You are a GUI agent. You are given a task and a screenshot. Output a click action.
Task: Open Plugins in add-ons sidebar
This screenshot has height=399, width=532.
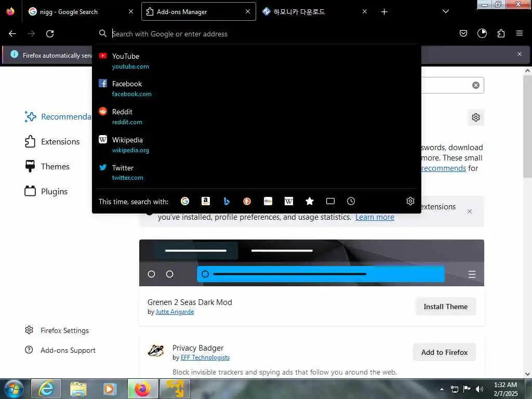tap(46, 191)
